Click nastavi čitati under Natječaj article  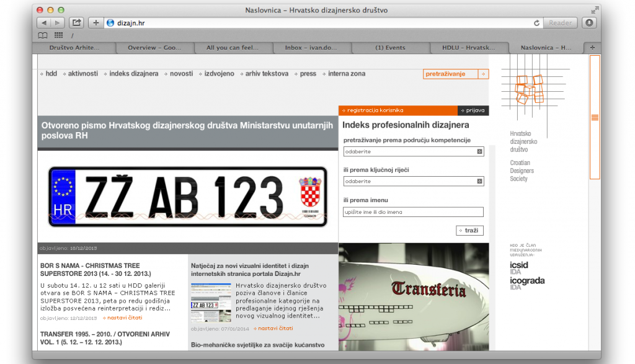tap(273, 329)
